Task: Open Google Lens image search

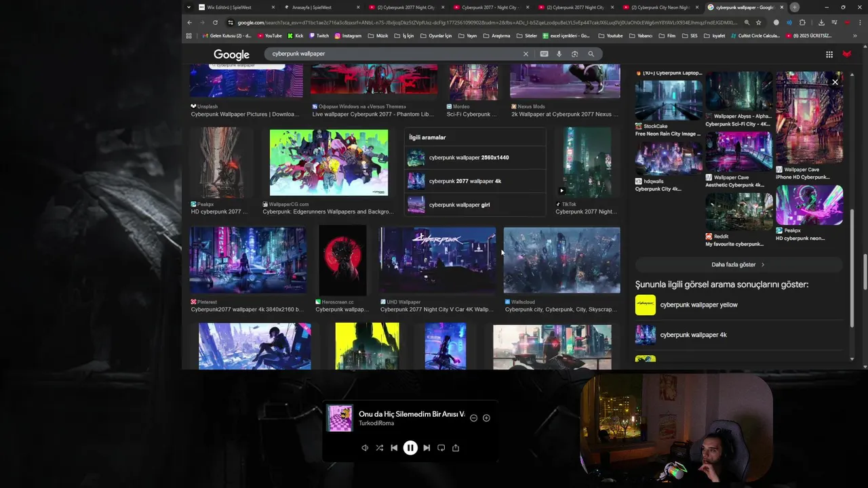Action: point(574,54)
